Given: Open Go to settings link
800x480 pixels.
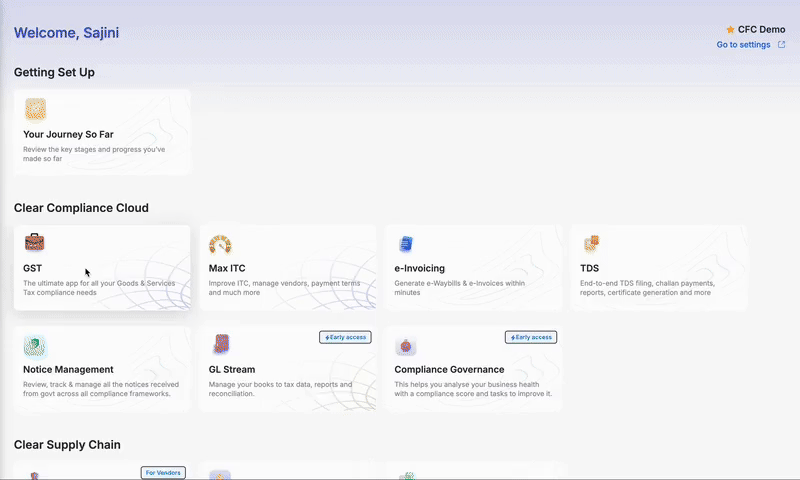Looking at the screenshot, I should pyautogui.click(x=743, y=44).
